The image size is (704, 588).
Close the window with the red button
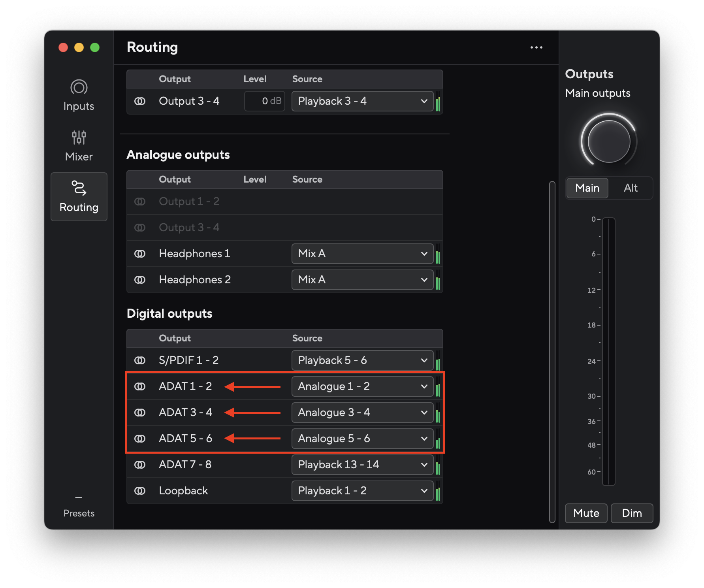[63, 47]
